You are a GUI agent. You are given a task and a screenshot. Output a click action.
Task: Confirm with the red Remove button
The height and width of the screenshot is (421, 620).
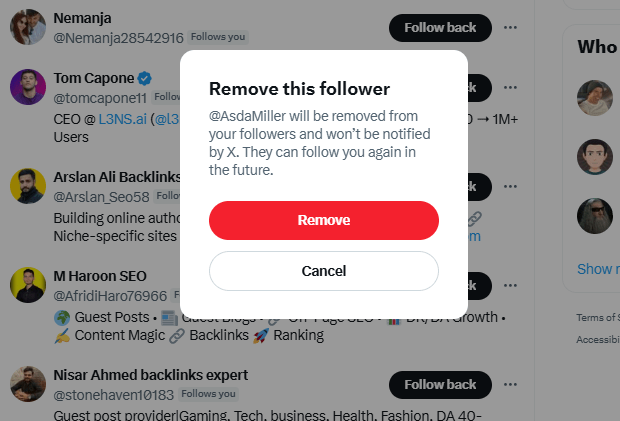coord(323,220)
